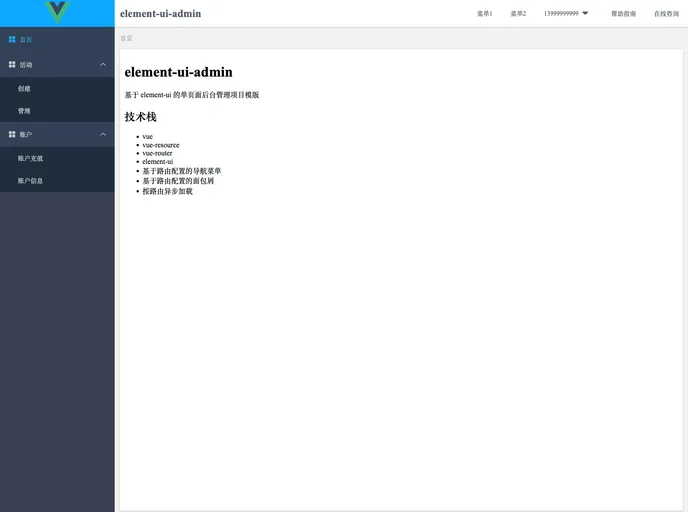This screenshot has width=688, height=512.
Task: Click the element-ui-admin title in the header bar
Action: coord(161,14)
